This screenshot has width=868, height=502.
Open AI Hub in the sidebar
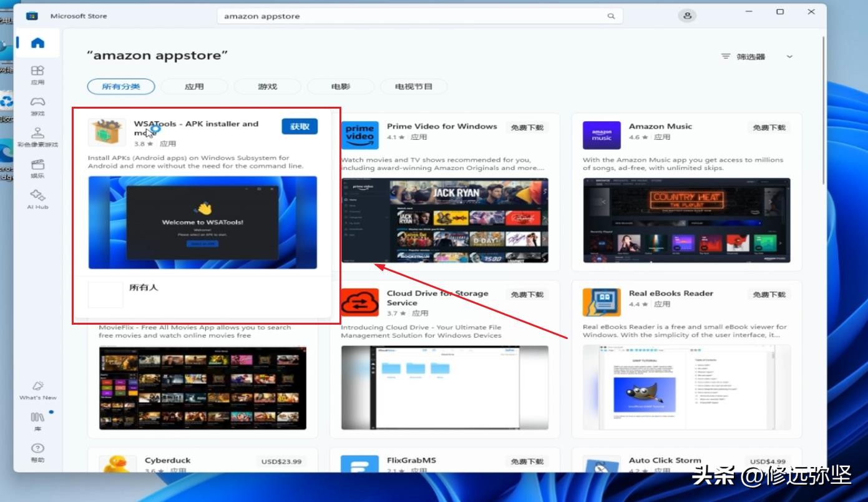coord(37,199)
